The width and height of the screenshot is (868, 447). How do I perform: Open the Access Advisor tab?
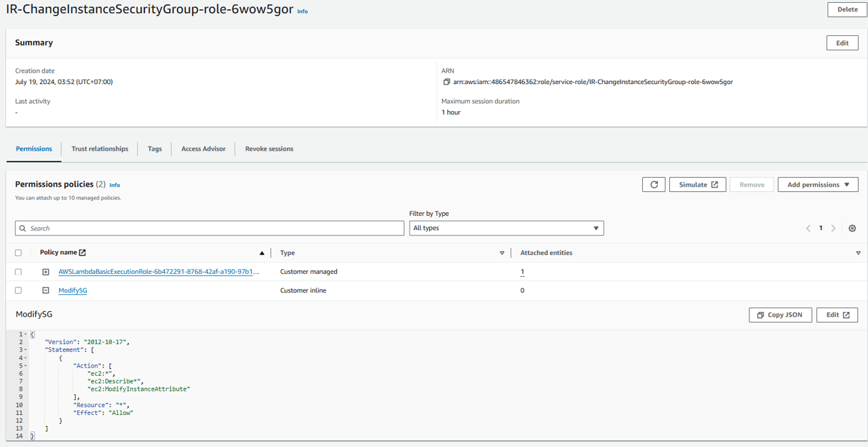tap(203, 149)
